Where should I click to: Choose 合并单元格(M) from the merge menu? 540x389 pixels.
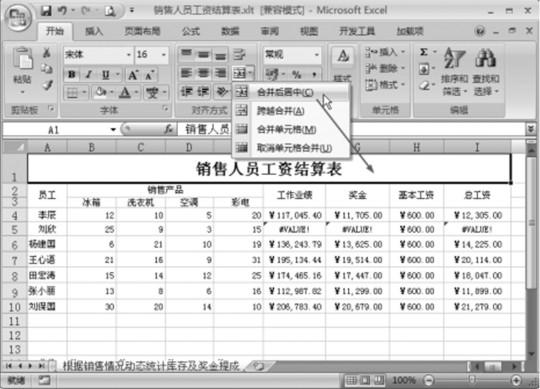[291, 129]
